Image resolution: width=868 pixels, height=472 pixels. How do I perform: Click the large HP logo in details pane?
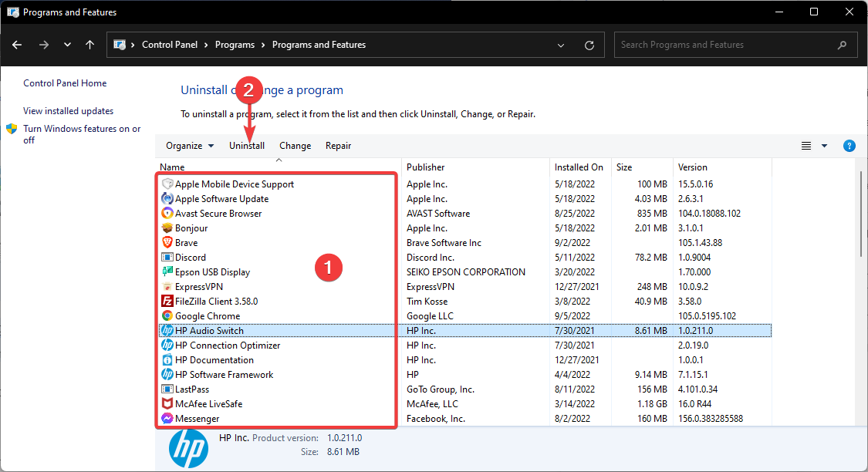click(189, 448)
